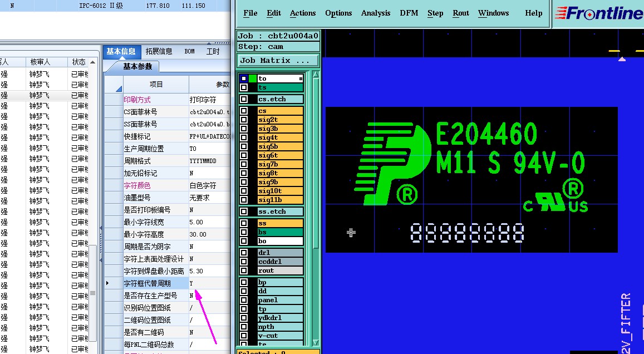Select ydkdrl layer name
Screen dimensions: 644x354
[x=280, y=318]
